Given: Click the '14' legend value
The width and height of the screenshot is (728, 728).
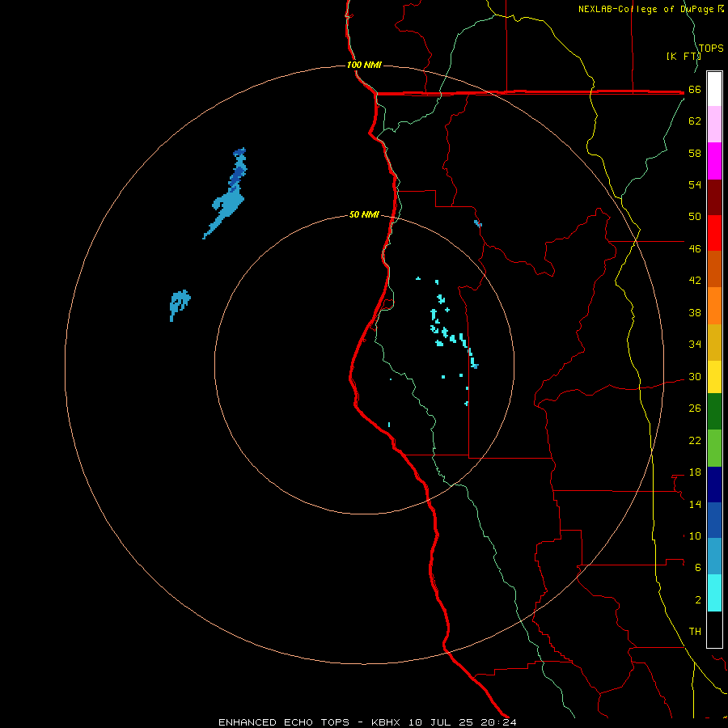Looking at the screenshot, I should 695,504.
